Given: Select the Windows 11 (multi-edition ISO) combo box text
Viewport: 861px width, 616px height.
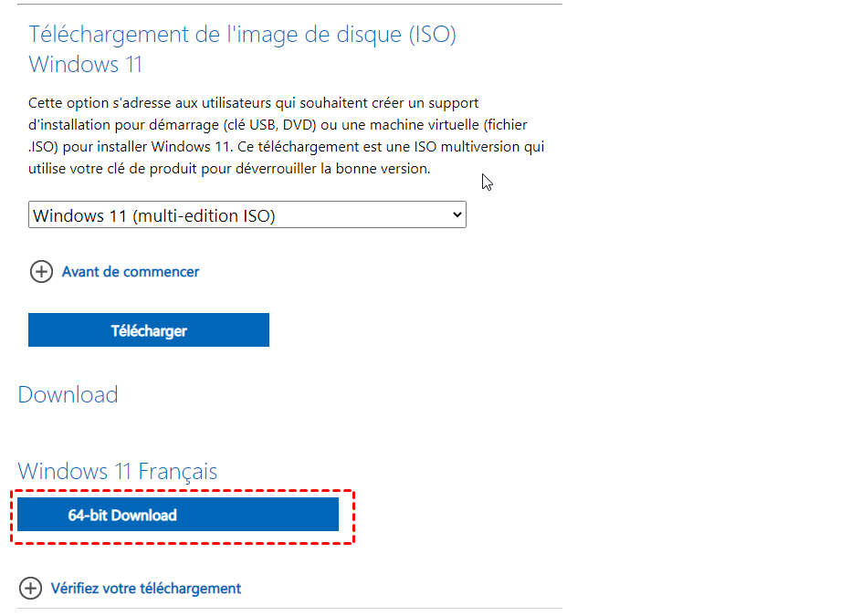Looking at the screenshot, I should coord(154,216).
